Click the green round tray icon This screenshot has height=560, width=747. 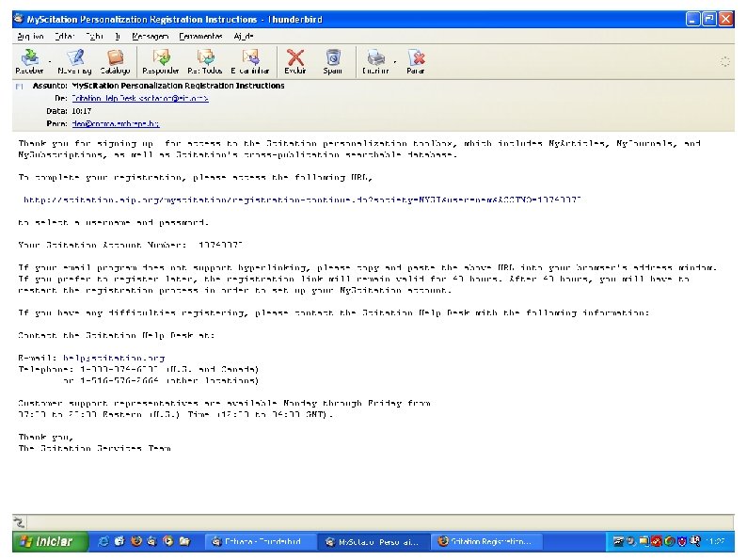click(x=669, y=541)
